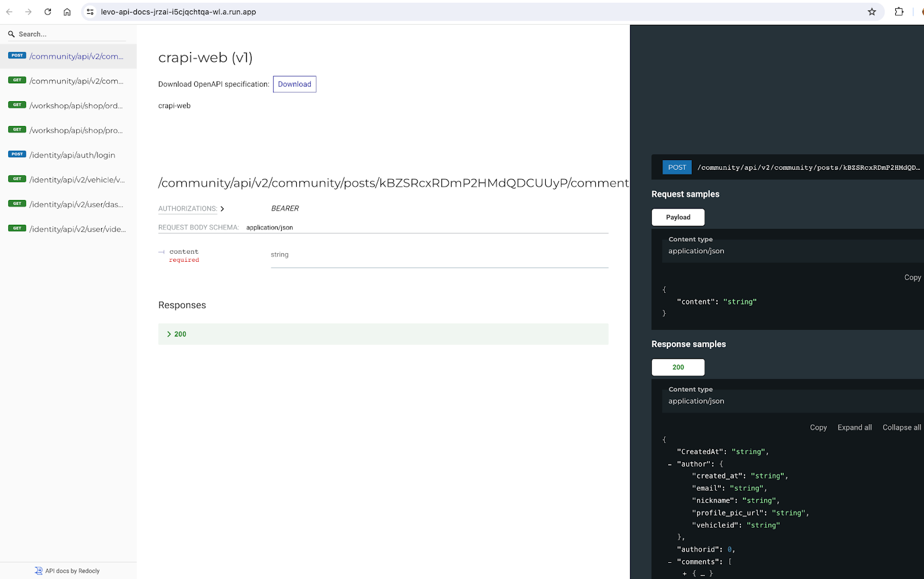Select GET /workshop/api/shop/ord... endpoint
The image size is (924, 579).
(68, 106)
